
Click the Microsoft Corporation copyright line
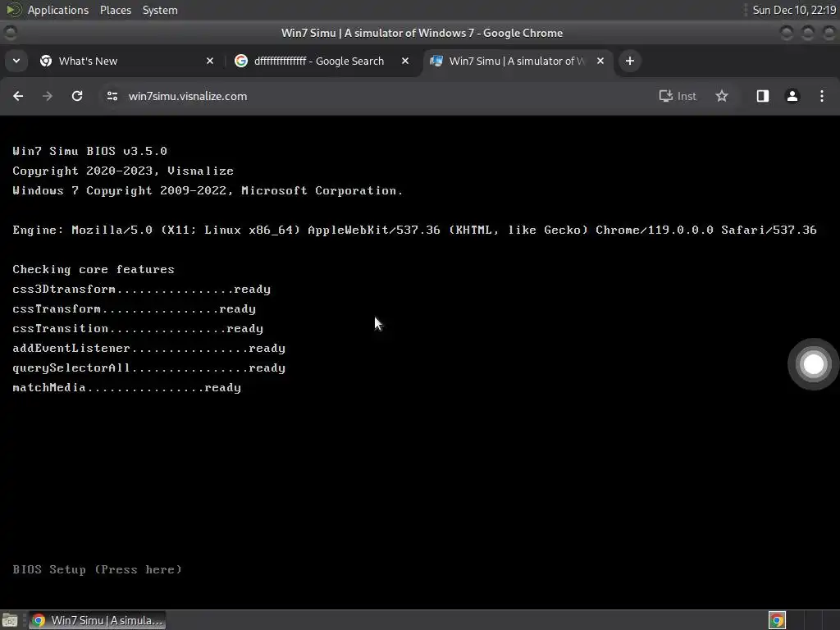208,190
